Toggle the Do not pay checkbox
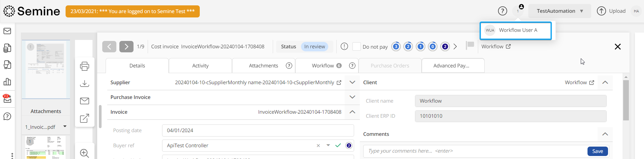 point(356,47)
